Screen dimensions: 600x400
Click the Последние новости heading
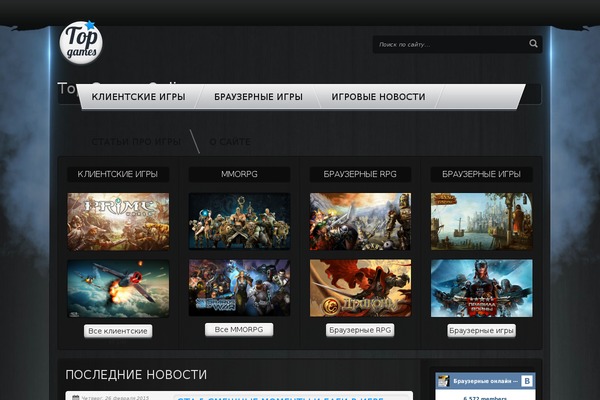coord(136,374)
